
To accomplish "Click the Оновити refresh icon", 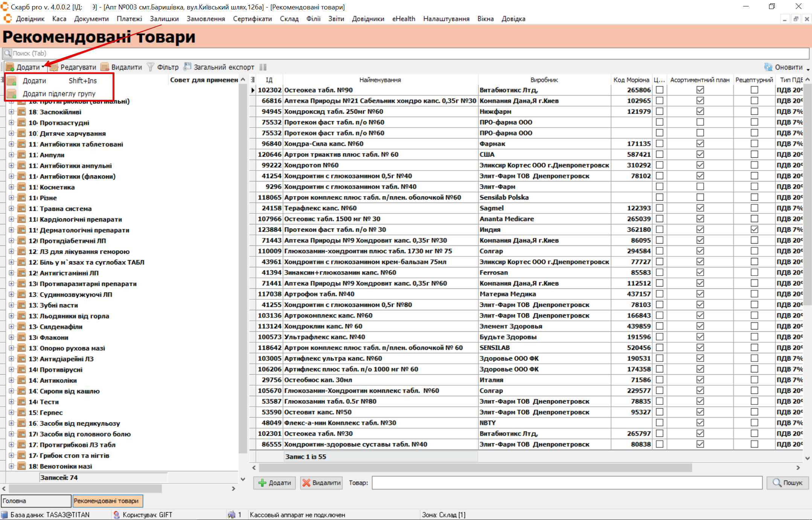I will [768, 67].
